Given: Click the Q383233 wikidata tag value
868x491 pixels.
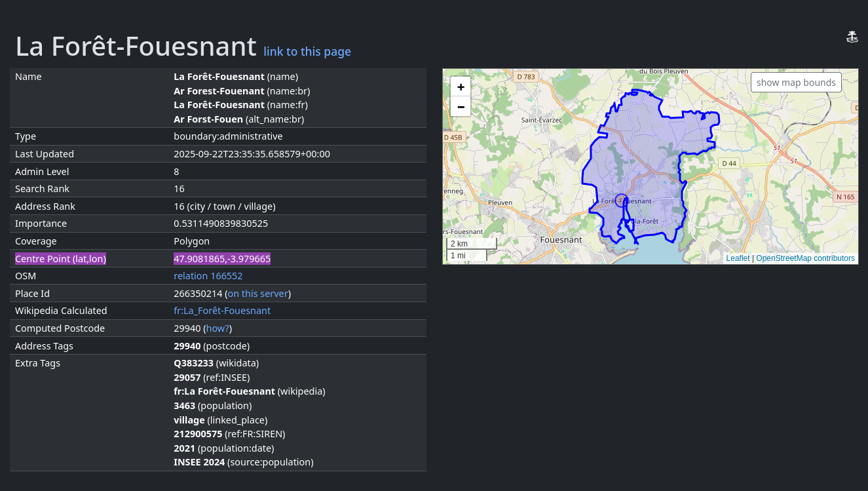Looking at the screenshot, I should point(193,363).
